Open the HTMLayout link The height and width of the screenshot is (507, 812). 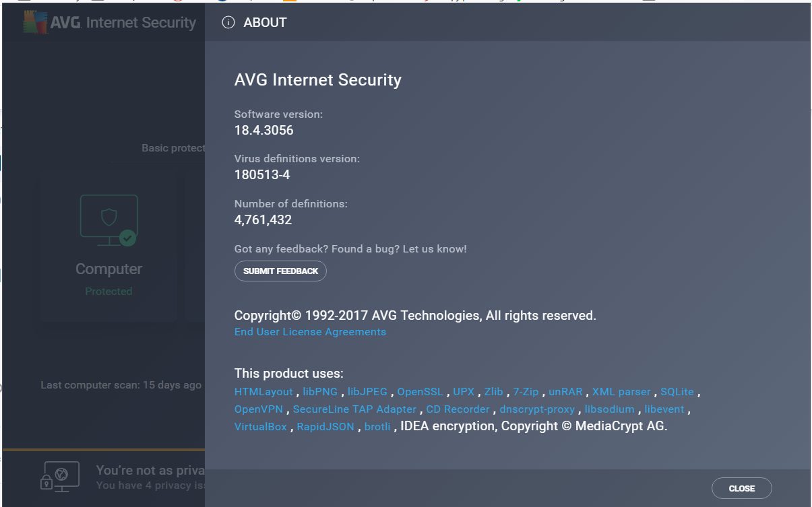click(263, 392)
